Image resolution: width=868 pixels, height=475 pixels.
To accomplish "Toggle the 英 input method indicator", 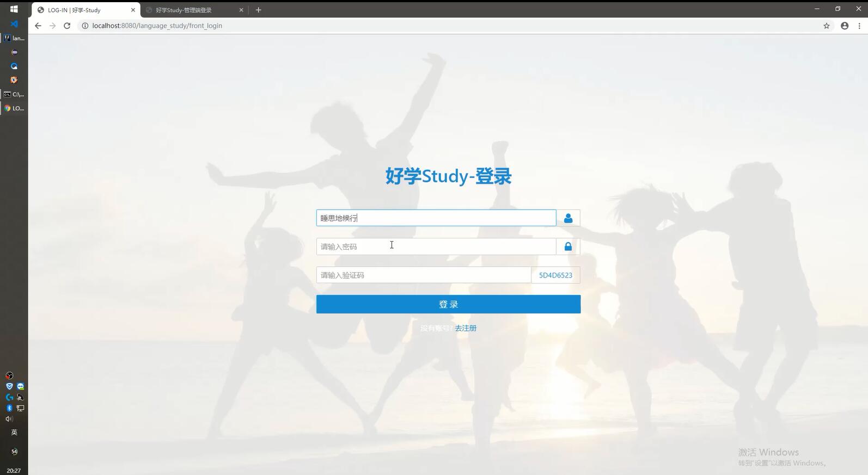I will click(x=14, y=433).
